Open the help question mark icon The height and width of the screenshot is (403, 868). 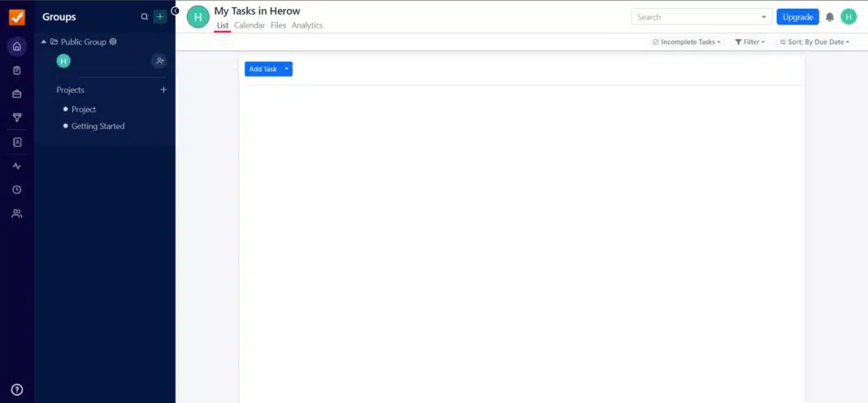coord(17,390)
